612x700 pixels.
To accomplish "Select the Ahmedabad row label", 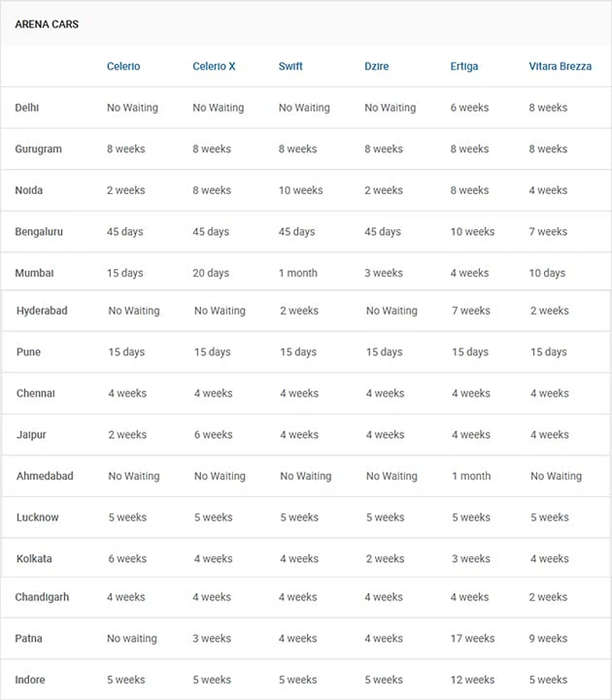I will pyautogui.click(x=45, y=476).
